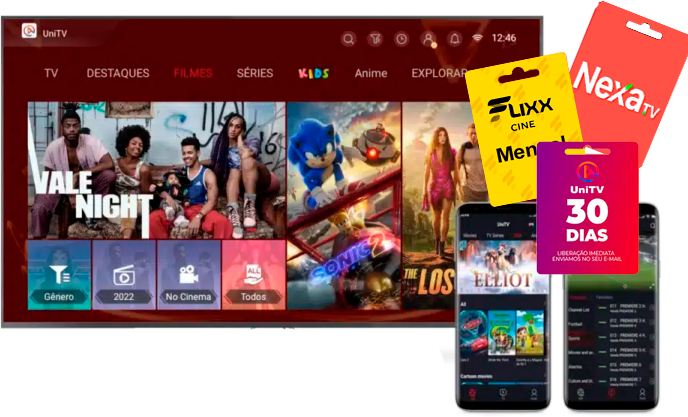Open the 2022 releases tile
This screenshot has height=417, width=688.
[x=122, y=274]
